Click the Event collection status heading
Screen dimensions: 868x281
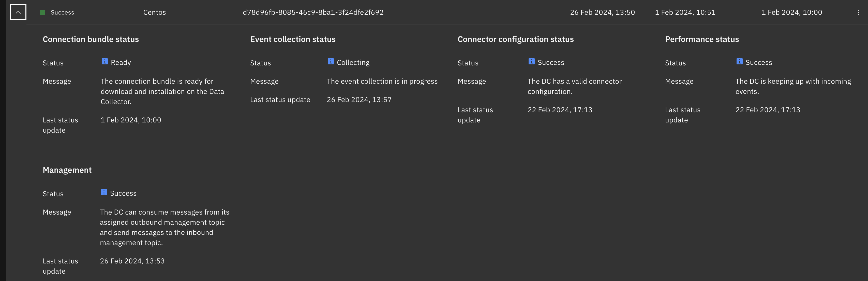pos(292,39)
